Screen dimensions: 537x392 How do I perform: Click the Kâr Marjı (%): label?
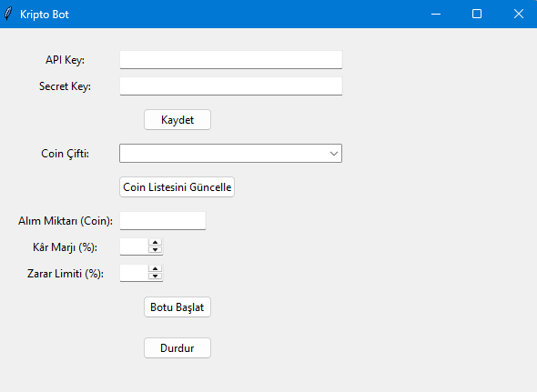[x=65, y=247]
